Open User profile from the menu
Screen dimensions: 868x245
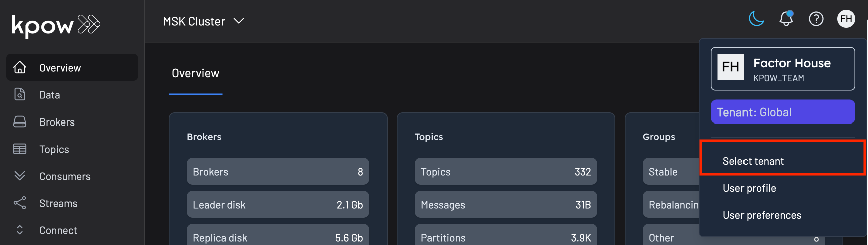click(749, 188)
